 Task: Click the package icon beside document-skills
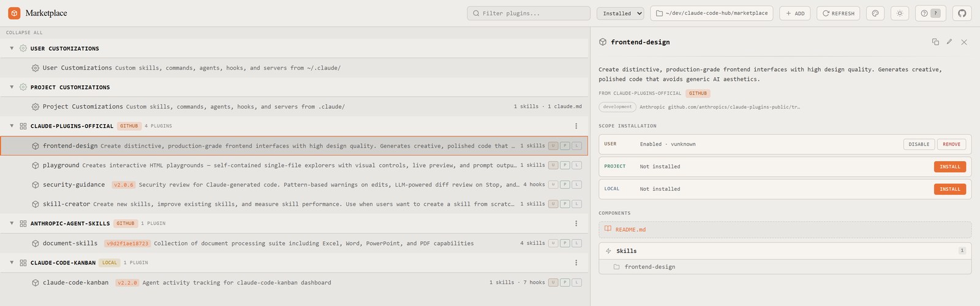[x=36, y=244]
